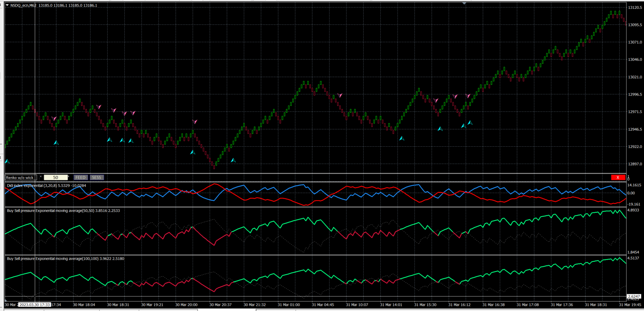Click the 30 Mar 21:32 time label
Image resolution: width=644 pixels, height=311 pixels.
(254, 305)
